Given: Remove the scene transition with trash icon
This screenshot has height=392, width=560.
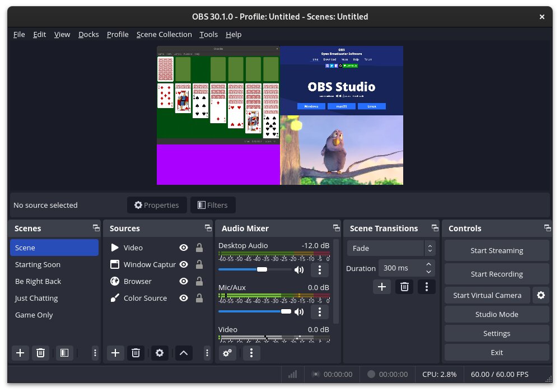Looking at the screenshot, I should (x=404, y=287).
